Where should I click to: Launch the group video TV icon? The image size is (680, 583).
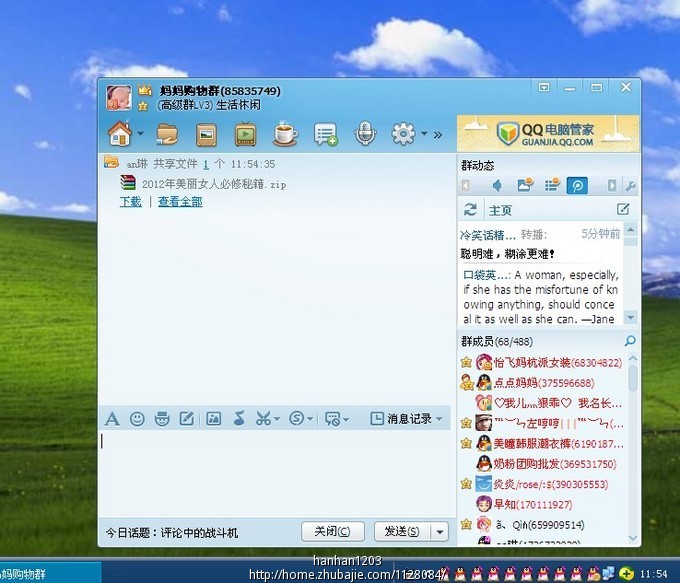click(245, 134)
